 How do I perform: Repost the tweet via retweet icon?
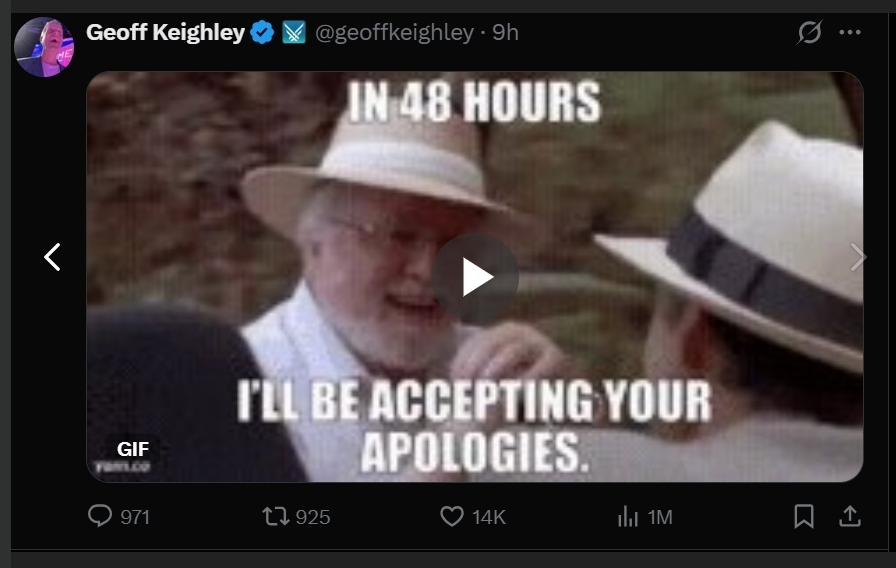[x=275, y=517]
